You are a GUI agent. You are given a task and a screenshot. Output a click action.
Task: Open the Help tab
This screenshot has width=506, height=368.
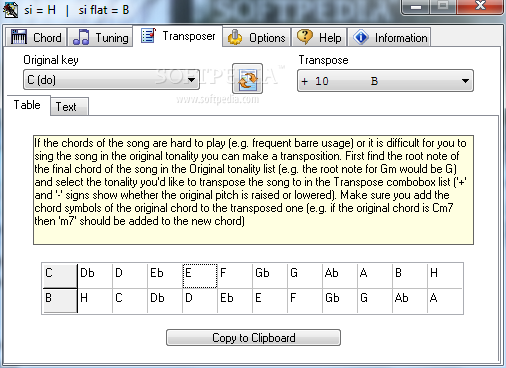[319, 37]
